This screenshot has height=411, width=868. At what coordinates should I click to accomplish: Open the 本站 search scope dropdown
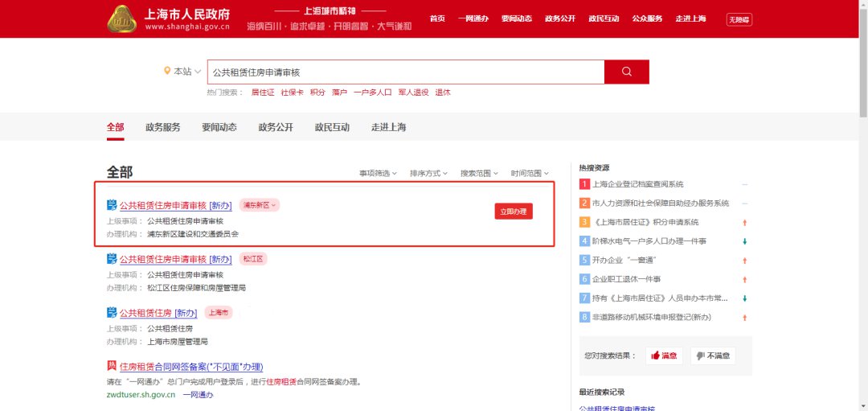pos(187,72)
